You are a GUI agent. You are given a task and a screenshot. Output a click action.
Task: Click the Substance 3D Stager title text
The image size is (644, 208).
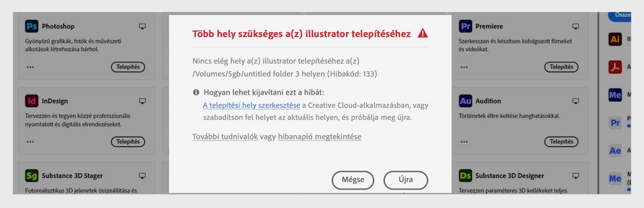click(72, 176)
